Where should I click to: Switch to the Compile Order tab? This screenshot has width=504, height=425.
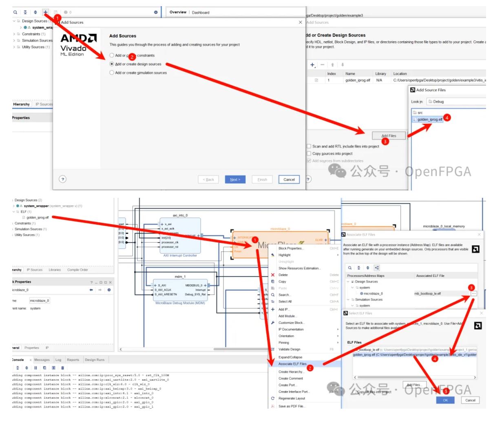(77, 270)
